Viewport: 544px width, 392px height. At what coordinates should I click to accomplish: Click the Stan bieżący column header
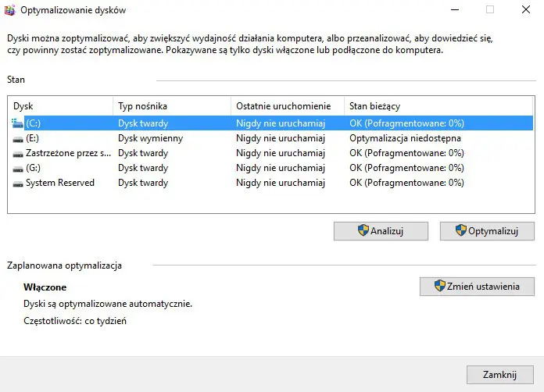[x=438, y=105]
